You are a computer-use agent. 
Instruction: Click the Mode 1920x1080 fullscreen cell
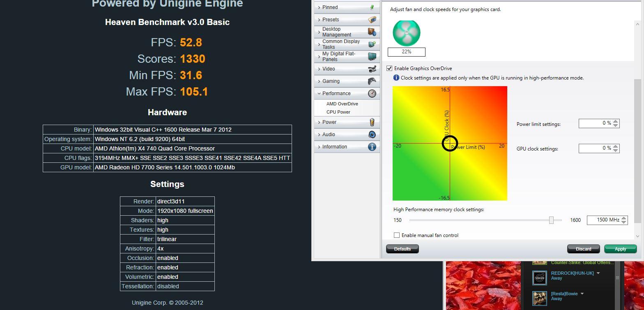(x=185, y=211)
